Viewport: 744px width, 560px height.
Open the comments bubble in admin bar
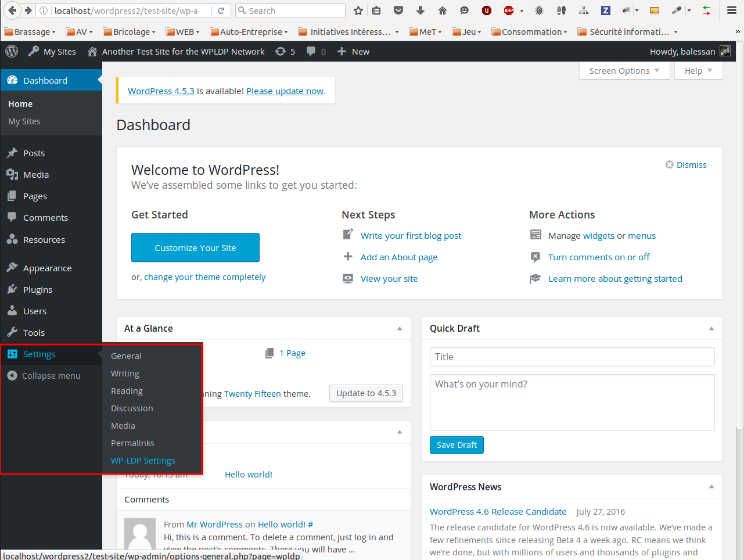click(316, 51)
